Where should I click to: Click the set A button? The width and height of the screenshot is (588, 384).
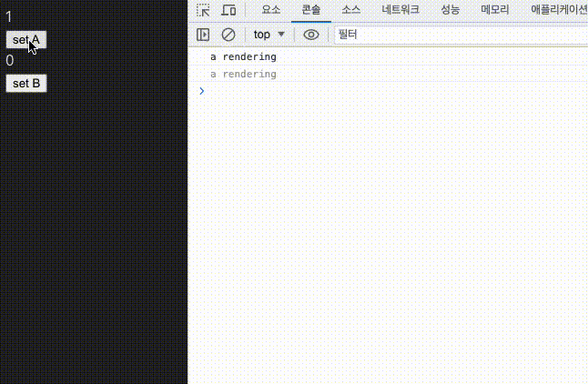click(x=26, y=40)
